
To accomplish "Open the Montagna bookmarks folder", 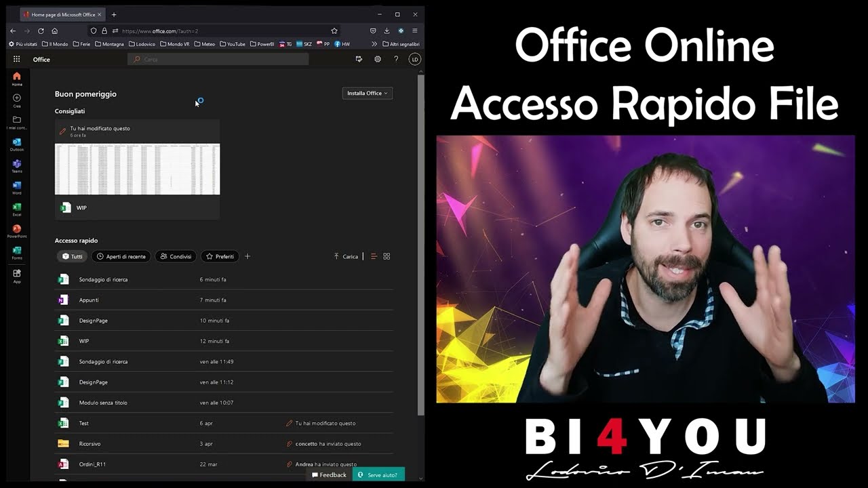I will tap(109, 44).
